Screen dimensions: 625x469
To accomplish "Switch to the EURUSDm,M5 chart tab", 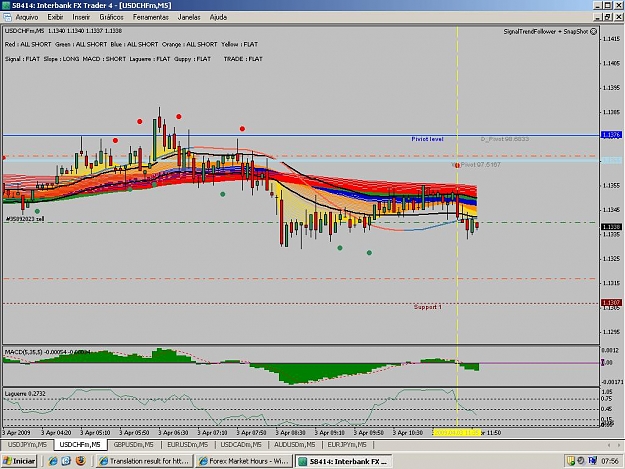I will click(187, 444).
